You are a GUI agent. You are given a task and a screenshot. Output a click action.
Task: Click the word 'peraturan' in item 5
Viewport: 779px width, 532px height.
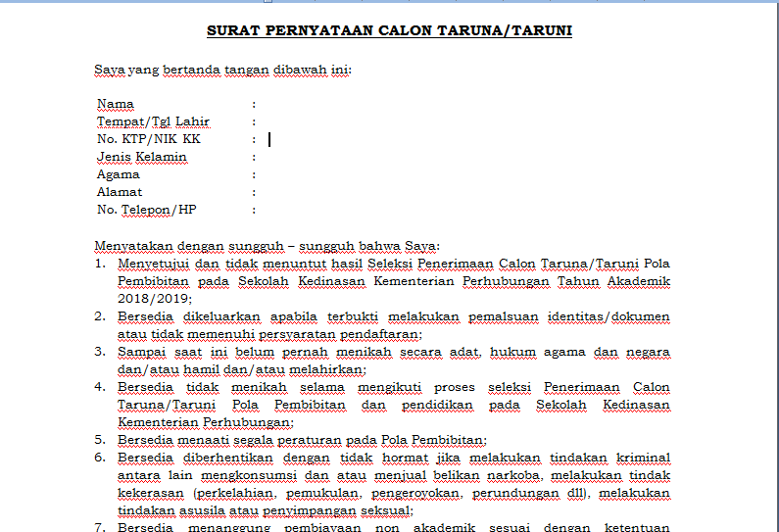pyautogui.click(x=310, y=441)
